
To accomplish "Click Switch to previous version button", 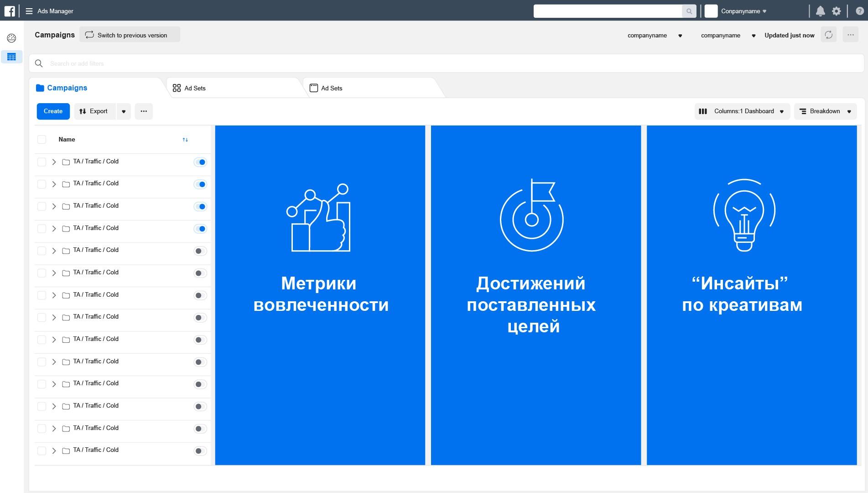I will (130, 35).
